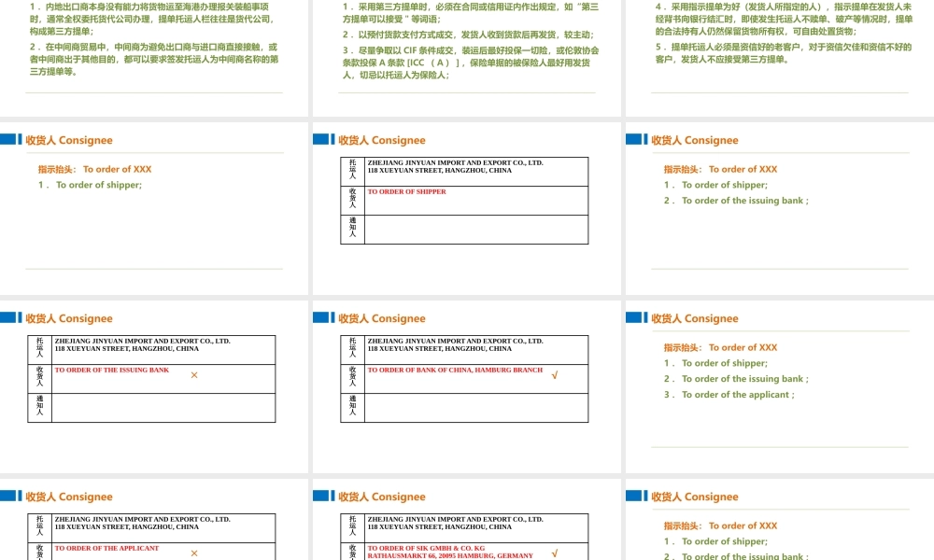Click the blue marker icon beside top-left Consignee heading
The width and height of the screenshot is (934, 560).
click(11, 140)
